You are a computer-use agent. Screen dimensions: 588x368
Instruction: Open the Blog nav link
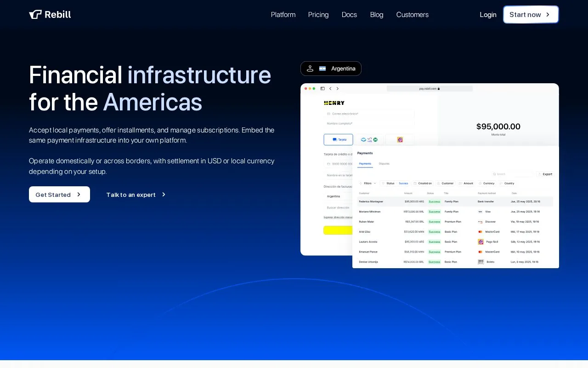pyautogui.click(x=377, y=15)
